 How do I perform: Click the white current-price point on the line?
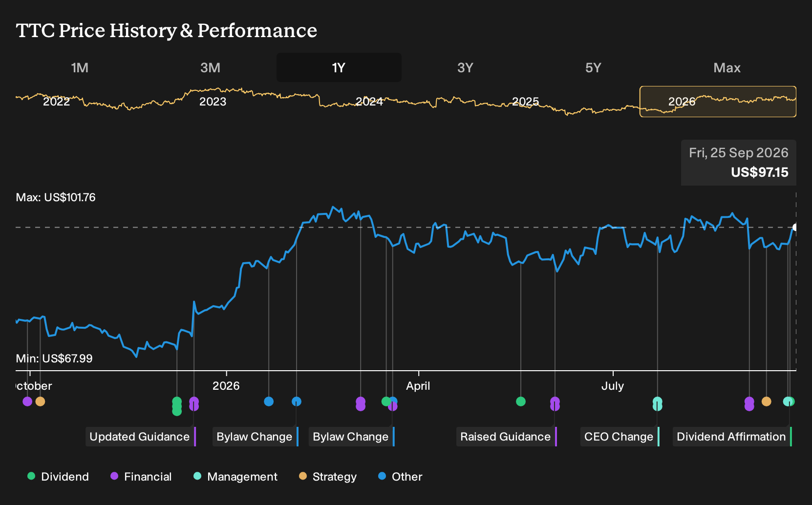coord(795,227)
